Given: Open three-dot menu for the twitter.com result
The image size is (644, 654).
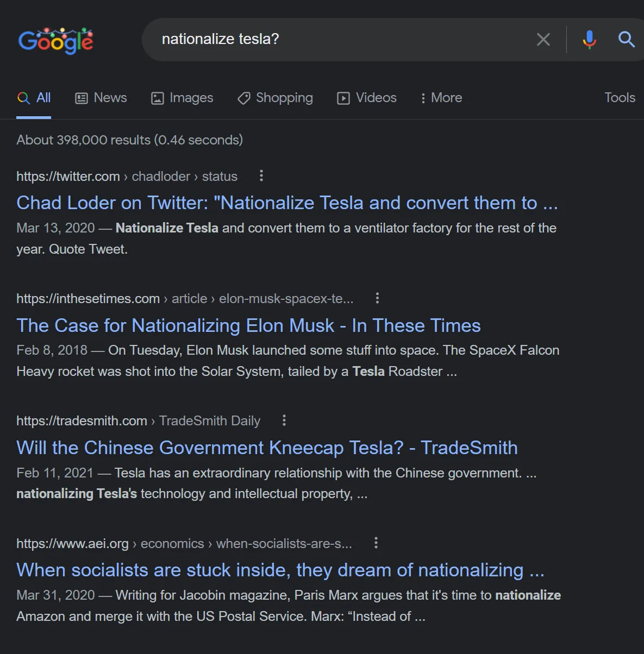Looking at the screenshot, I should 261,175.
